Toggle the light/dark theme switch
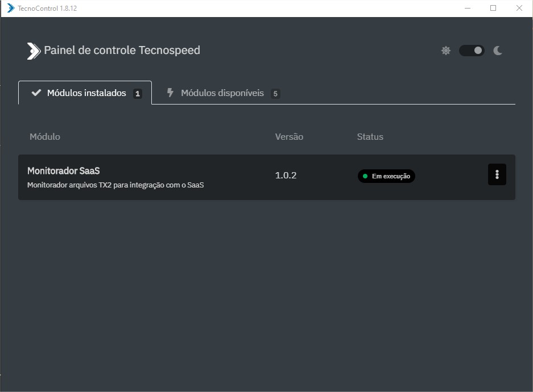Image resolution: width=533 pixels, height=392 pixels. click(x=472, y=51)
